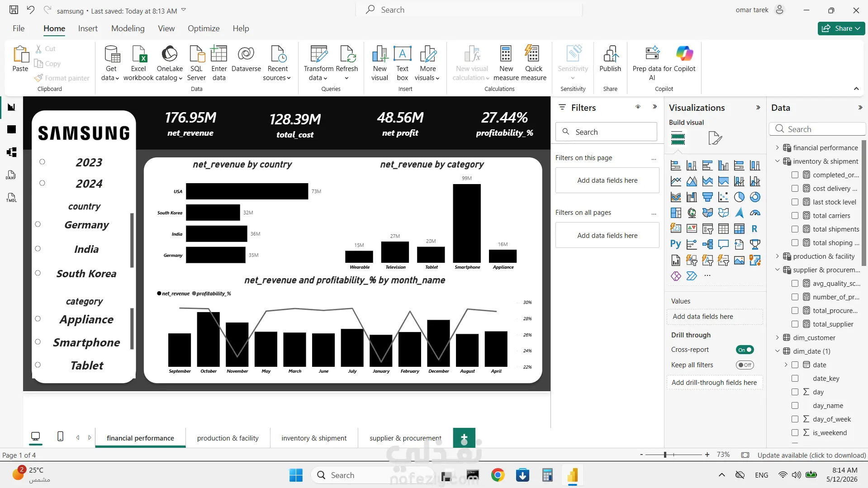Create a Quick measure

pos(534,63)
